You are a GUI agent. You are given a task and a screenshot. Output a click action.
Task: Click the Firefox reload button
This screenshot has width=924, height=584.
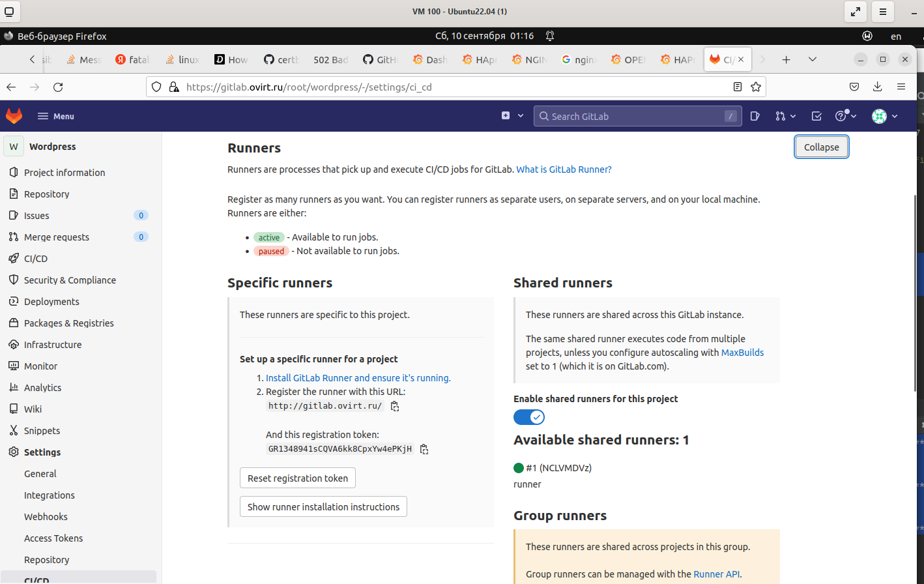click(x=58, y=87)
